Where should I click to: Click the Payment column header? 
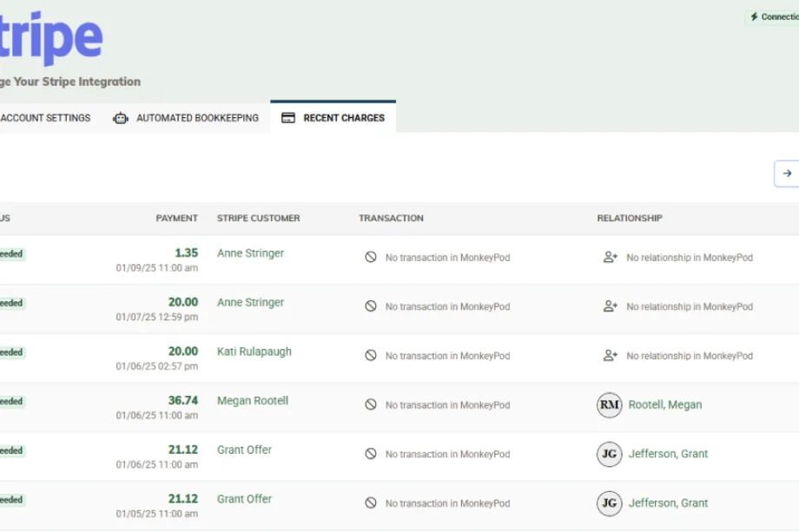pos(177,219)
